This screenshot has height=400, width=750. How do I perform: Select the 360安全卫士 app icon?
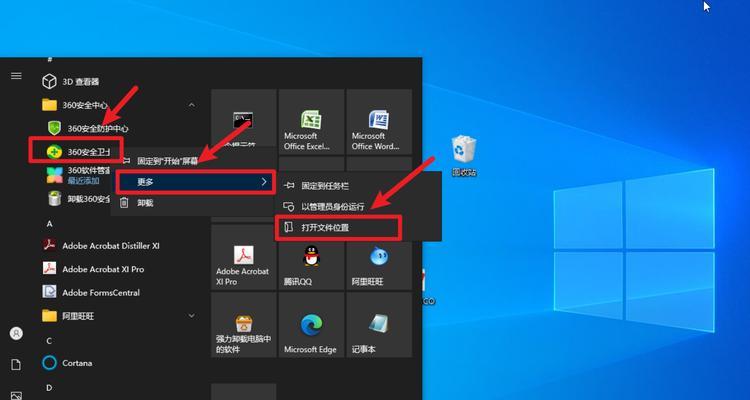pos(55,152)
